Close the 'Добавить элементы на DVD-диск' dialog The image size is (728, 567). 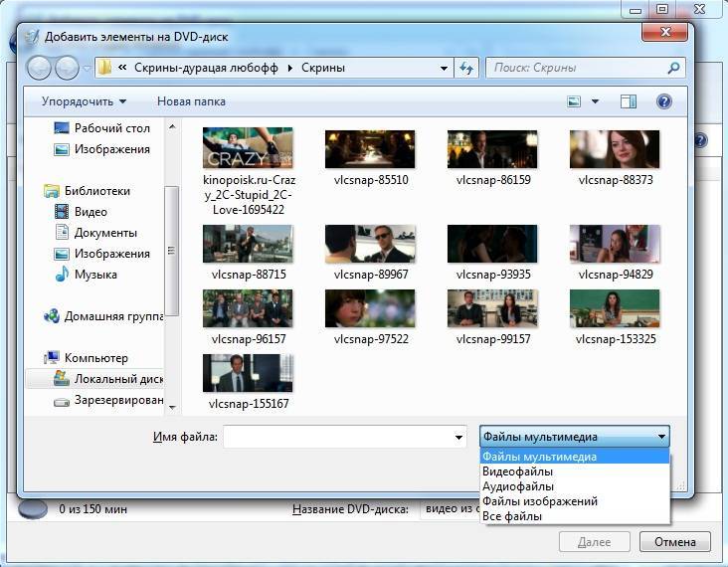[664, 32]
